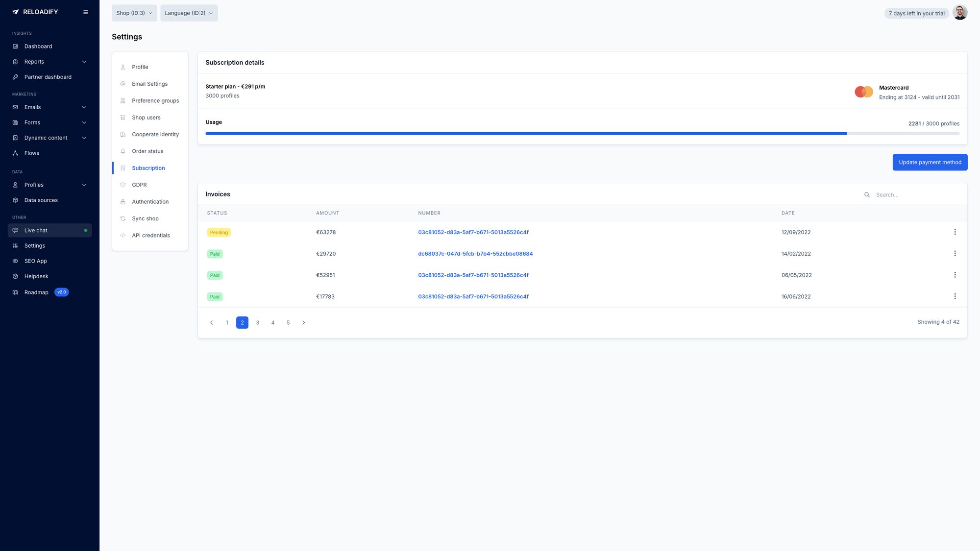
Task: Open Live chat from sidebar
Action: [x=36, y=230]
